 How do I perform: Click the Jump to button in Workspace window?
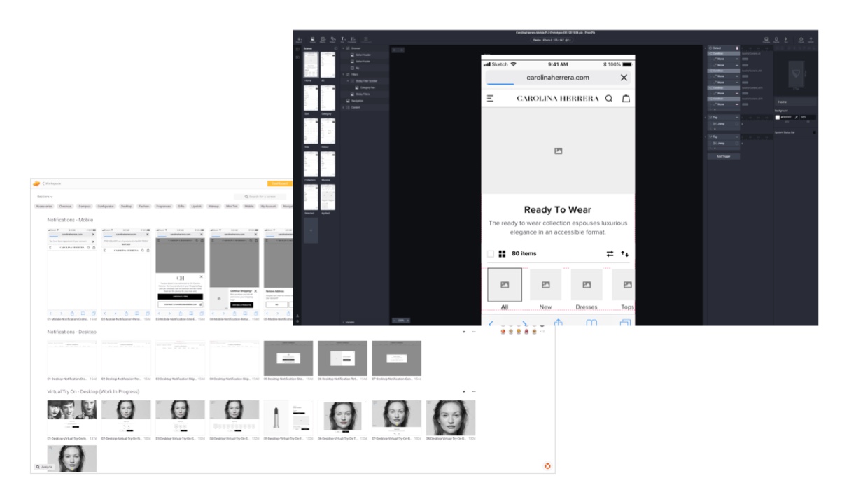[x=44, y=466]
